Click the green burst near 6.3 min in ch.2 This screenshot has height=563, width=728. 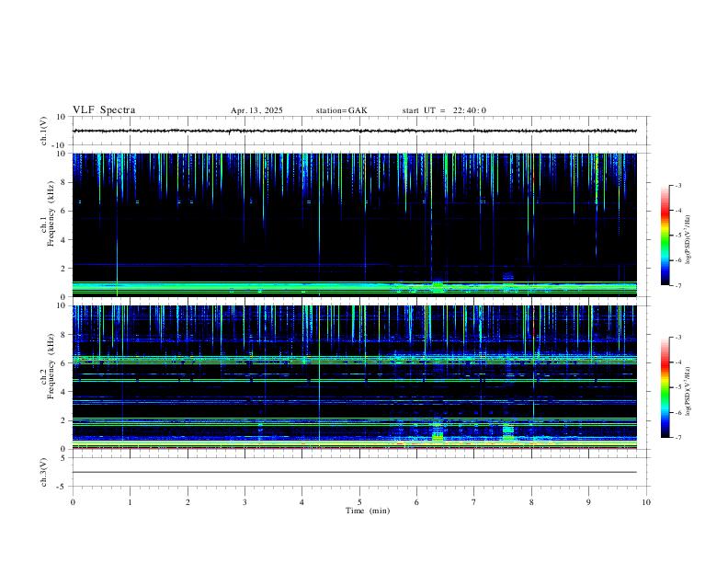point(437,435)
